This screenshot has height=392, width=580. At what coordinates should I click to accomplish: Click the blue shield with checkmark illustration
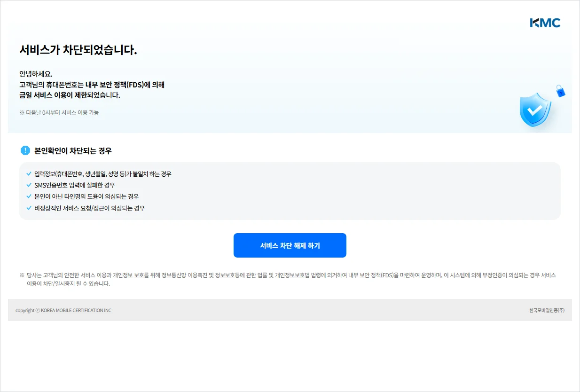535,110
